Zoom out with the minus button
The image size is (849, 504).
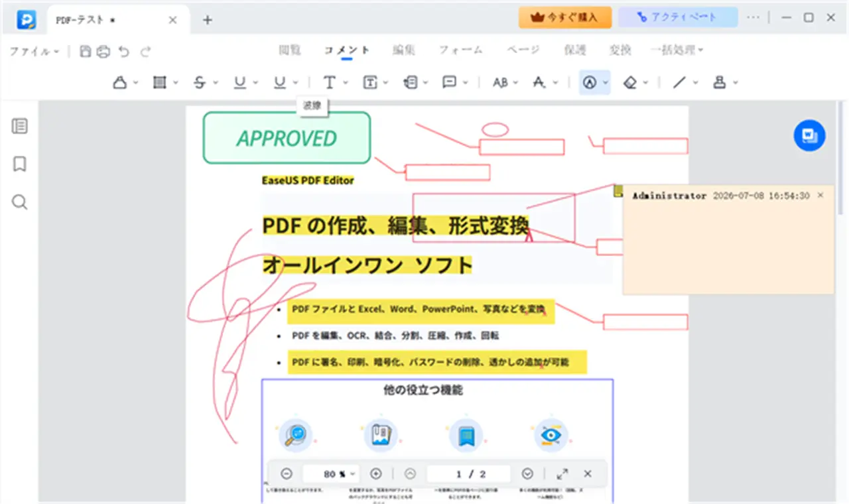[x=287, y=473]
